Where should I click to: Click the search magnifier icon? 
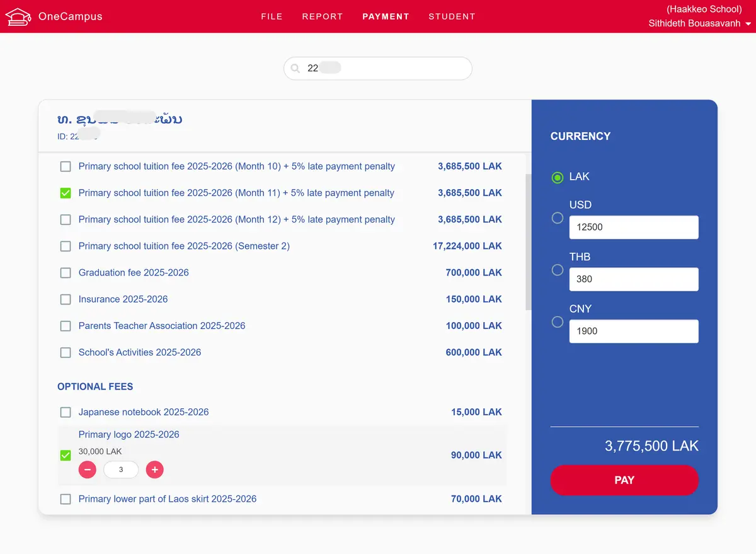point(295,68)
